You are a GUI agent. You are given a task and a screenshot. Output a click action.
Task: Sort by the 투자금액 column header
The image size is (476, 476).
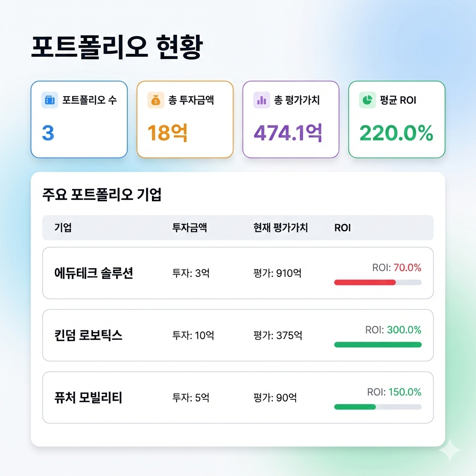(x=190, y=228)
